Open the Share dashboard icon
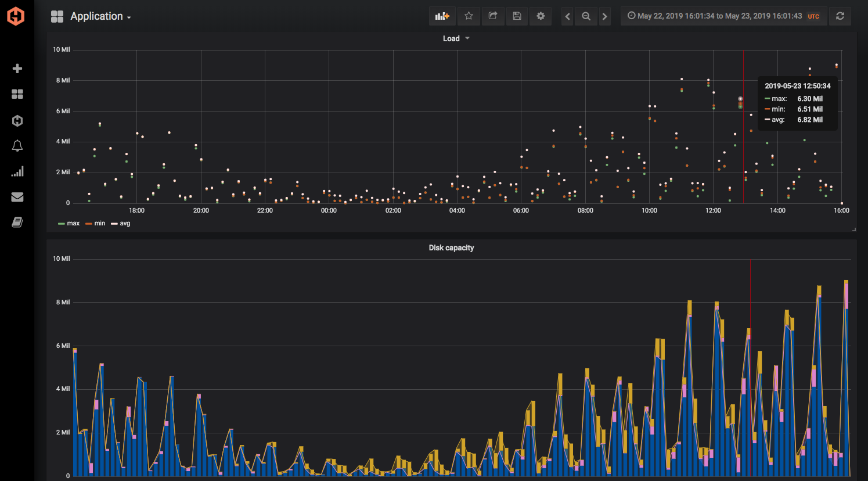The width and height of the screenshot is (868, 481). [x=493, y=16]
